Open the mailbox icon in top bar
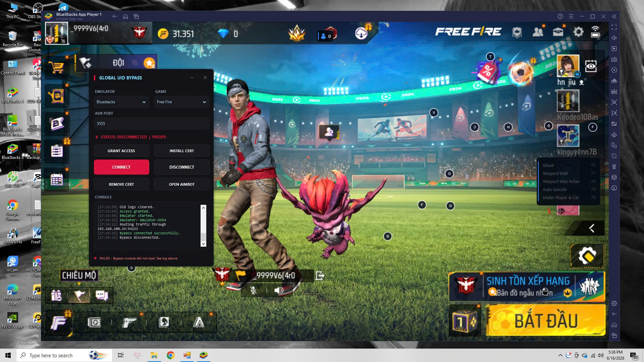Image resolution: width=644 pixels, height=362 pixels. (x=558, y=32)
